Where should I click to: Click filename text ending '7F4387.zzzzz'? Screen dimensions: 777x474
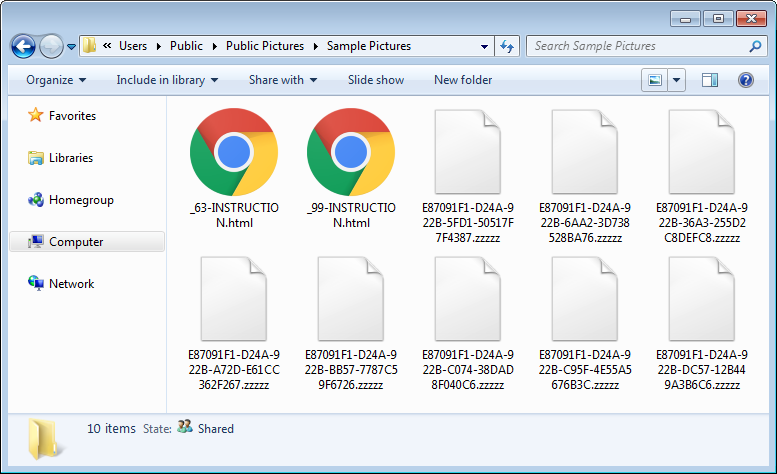(468, 222)
